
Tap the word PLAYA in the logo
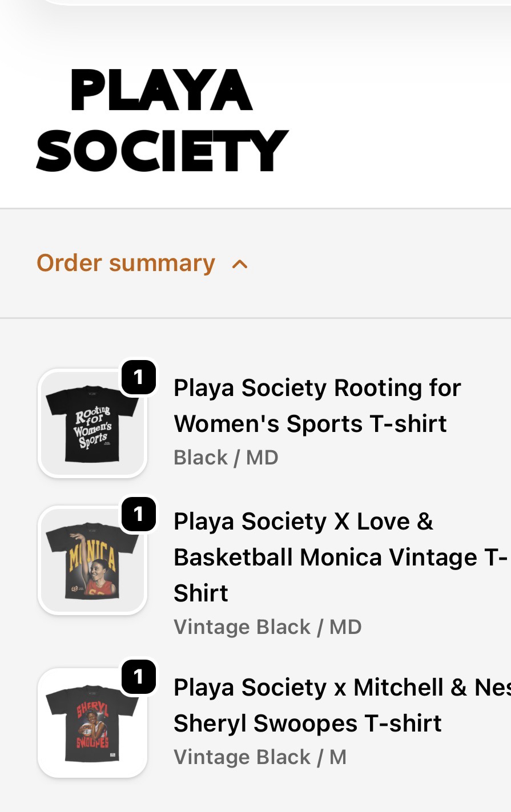click(x=161, y=91)
